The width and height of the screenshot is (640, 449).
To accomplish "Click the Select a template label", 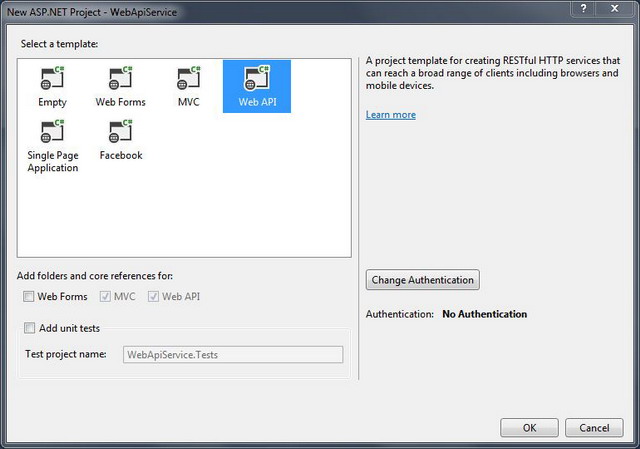I will 59,44.
